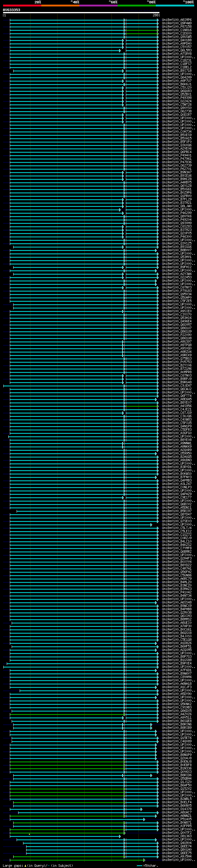Select label UniRef100_O22424
The height and width of the screenshot is (868, 197).
[x=177, y=101]
